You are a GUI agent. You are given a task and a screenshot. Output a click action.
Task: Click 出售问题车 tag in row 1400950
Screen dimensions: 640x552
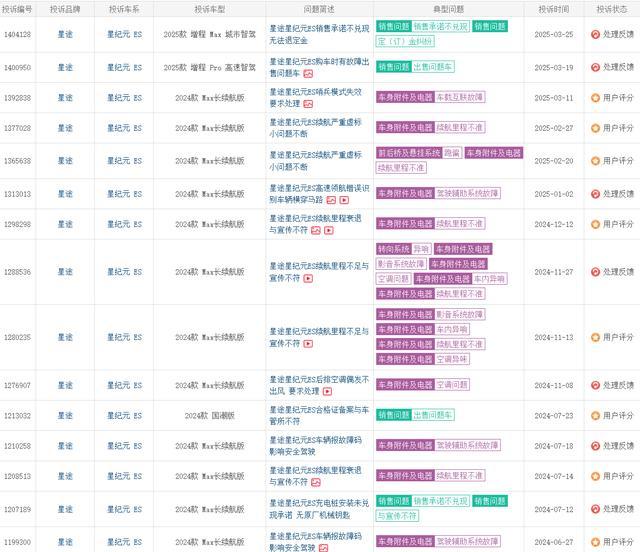[x=433, y=67]
